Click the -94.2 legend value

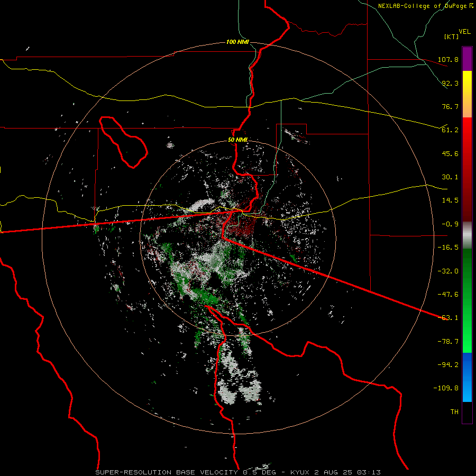(448, 365)
